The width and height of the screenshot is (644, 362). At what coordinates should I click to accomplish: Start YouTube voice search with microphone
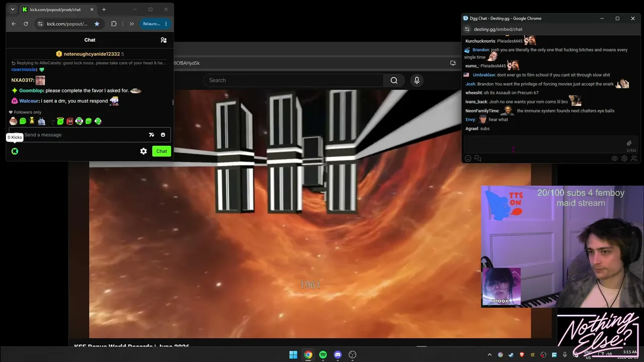[x=417, y=80]
